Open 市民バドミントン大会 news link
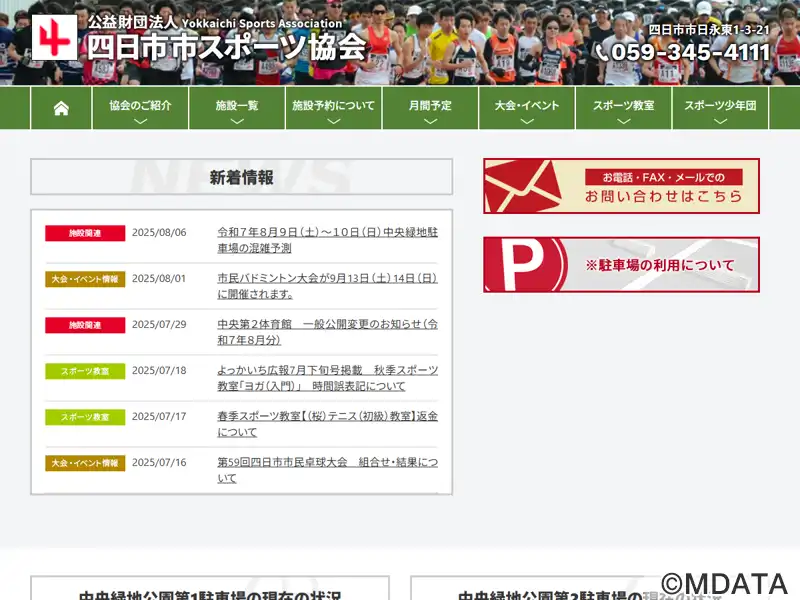The width and height of the screenshot is (800, 600). point(328,286)
